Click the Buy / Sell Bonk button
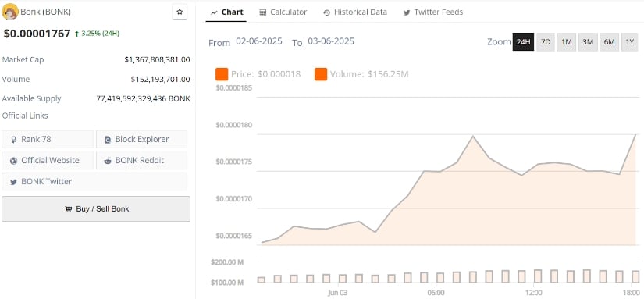Viewport: 644px width, 299px height. pos(96,209)
